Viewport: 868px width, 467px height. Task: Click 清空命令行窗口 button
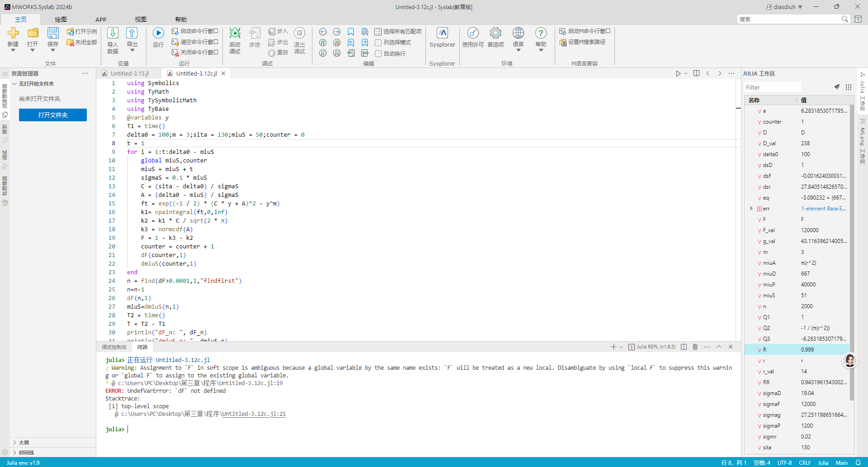tap(195, 42)
